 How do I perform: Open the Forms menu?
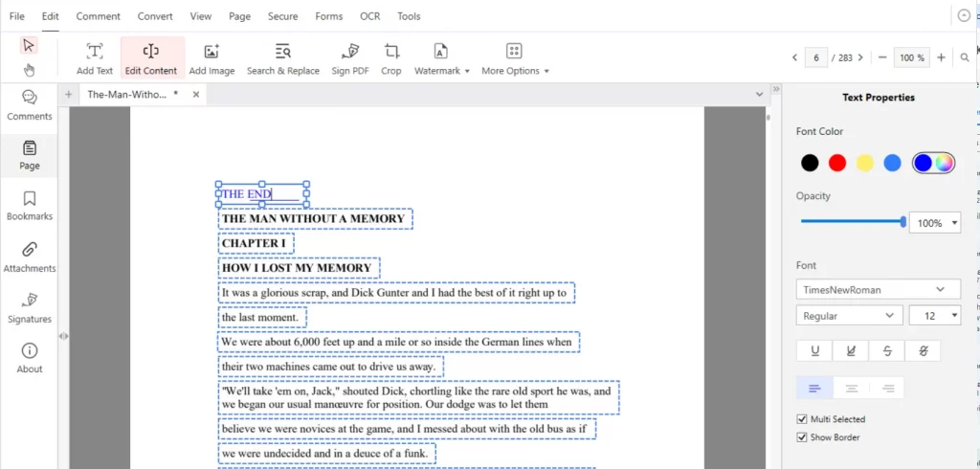click(329, 16)
